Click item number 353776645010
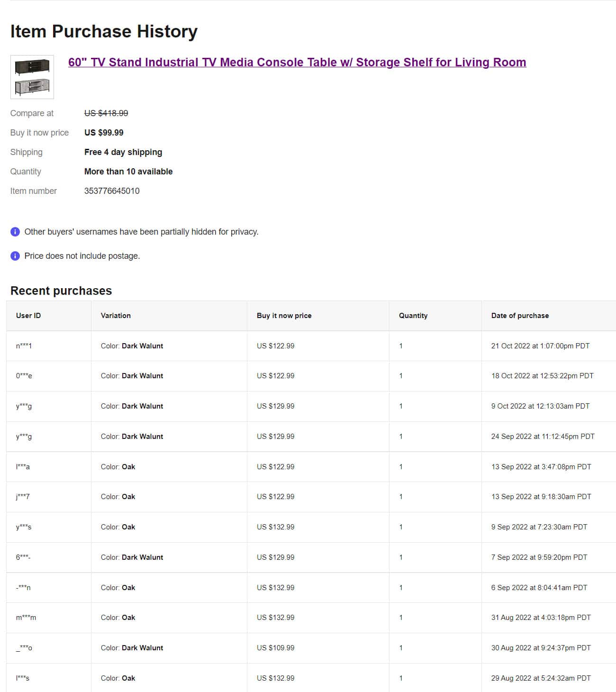This screenshot has height=692, width=616. coord(112,191)
